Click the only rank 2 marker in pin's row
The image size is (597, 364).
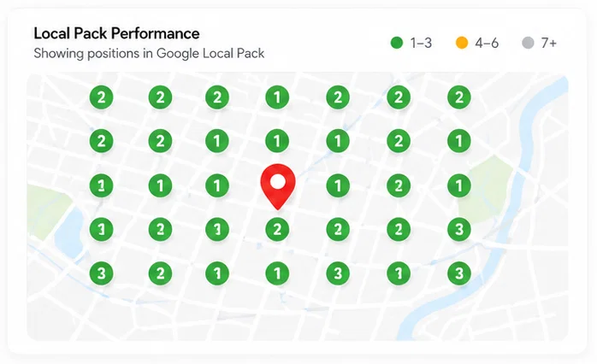399,185
